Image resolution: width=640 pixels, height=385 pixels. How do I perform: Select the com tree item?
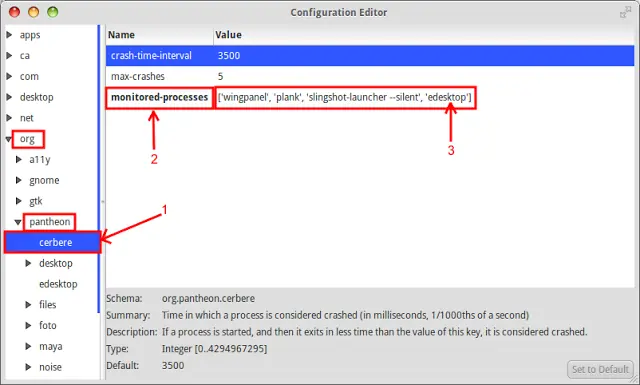click(29, 77)
